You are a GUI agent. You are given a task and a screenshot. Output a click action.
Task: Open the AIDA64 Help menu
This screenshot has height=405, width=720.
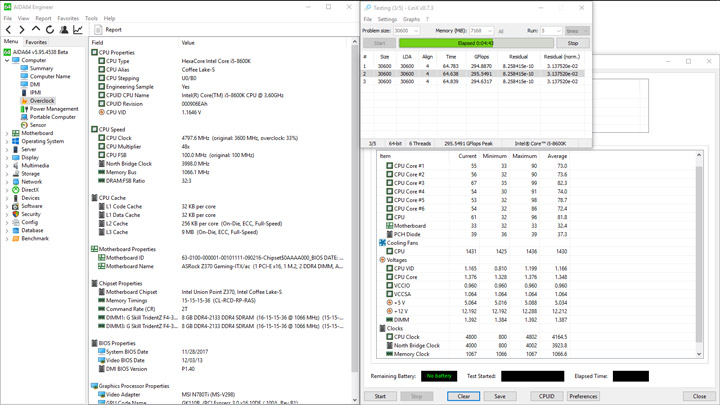109,18
